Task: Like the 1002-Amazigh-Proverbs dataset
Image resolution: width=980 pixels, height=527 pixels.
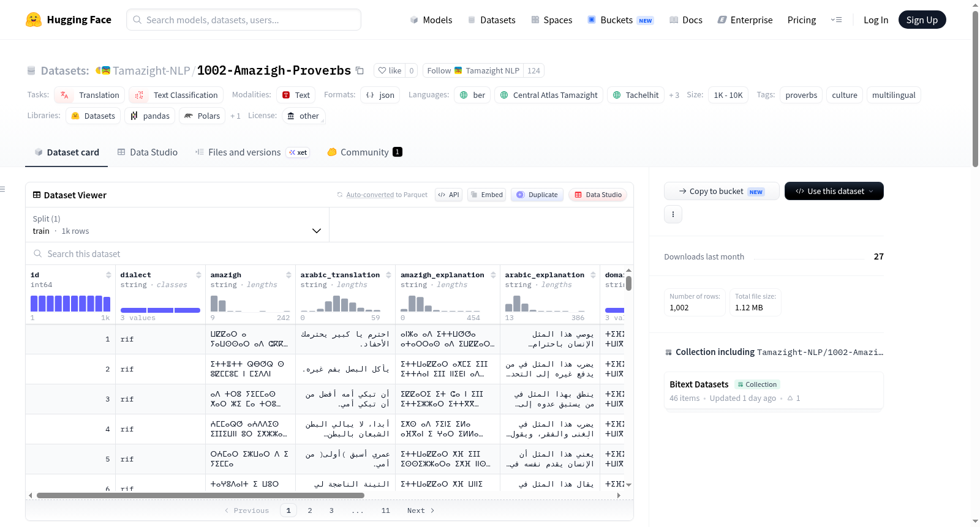Action: (x=390, y=70)
